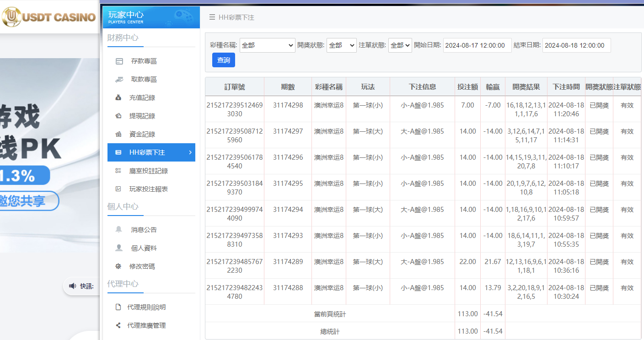
Task: Click the bell icon for announcements
Action: tap(119, 229)
